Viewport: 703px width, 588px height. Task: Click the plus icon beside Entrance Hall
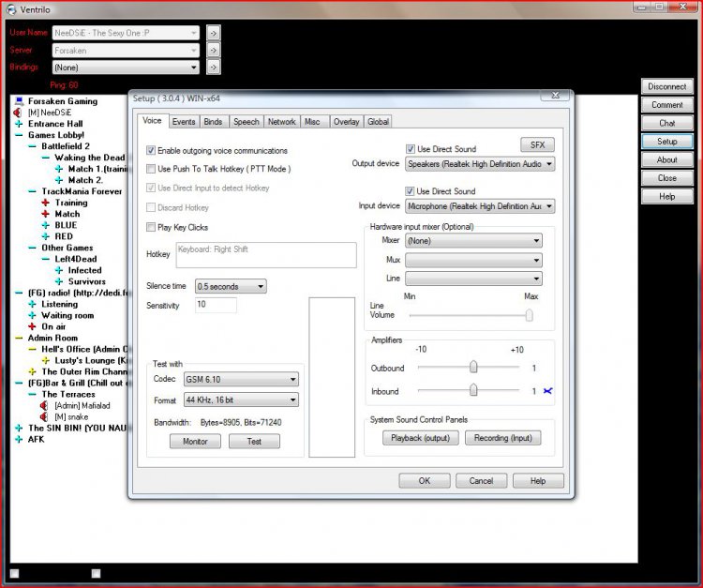(19, 124)
